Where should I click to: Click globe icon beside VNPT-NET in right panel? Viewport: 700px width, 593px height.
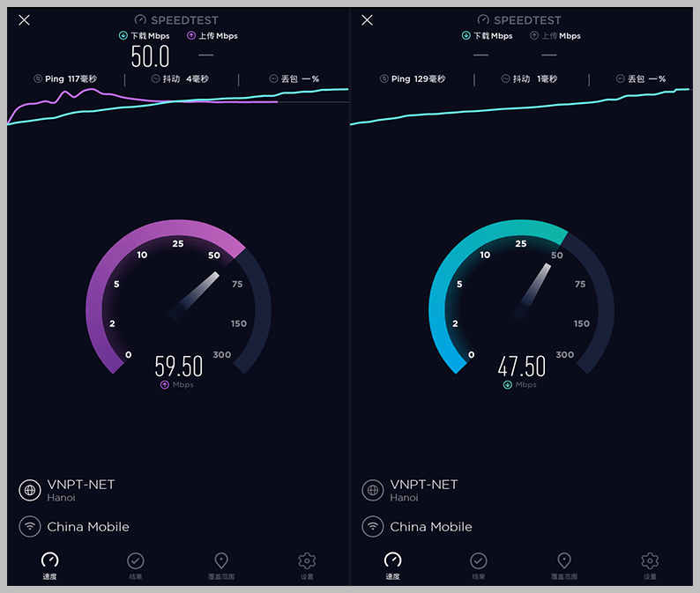click(x=373, y=490)
